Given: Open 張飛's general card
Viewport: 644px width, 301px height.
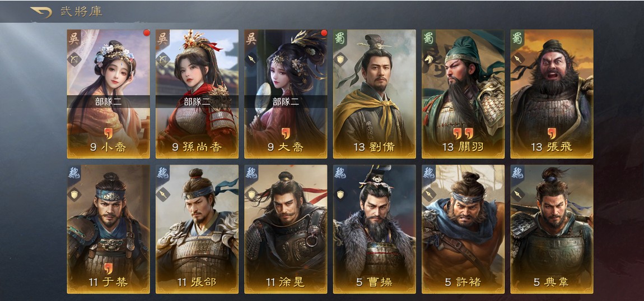Looking at the screenshot, I should (552, 94).
